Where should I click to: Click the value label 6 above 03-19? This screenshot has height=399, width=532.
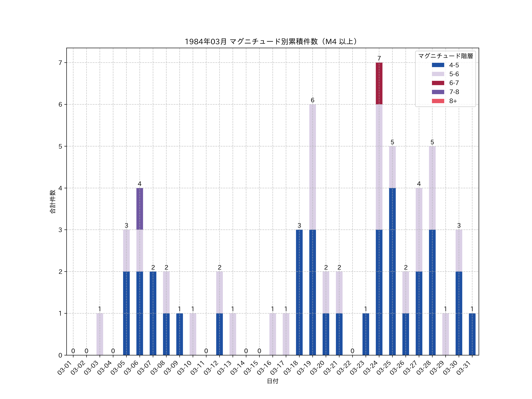pyautogui.click(x=312, y=100)
